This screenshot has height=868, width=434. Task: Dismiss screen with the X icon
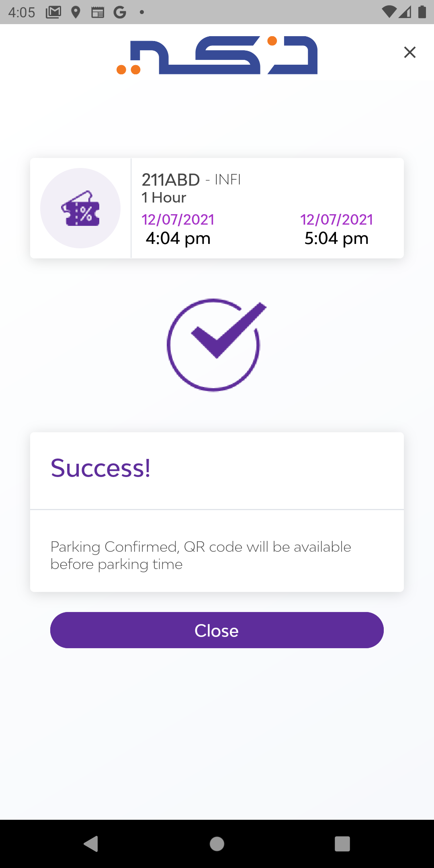point(409,52)
